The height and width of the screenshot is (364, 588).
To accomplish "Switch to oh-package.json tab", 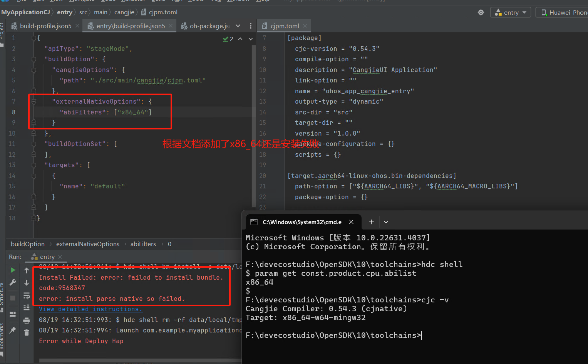I will coord(206,26).
